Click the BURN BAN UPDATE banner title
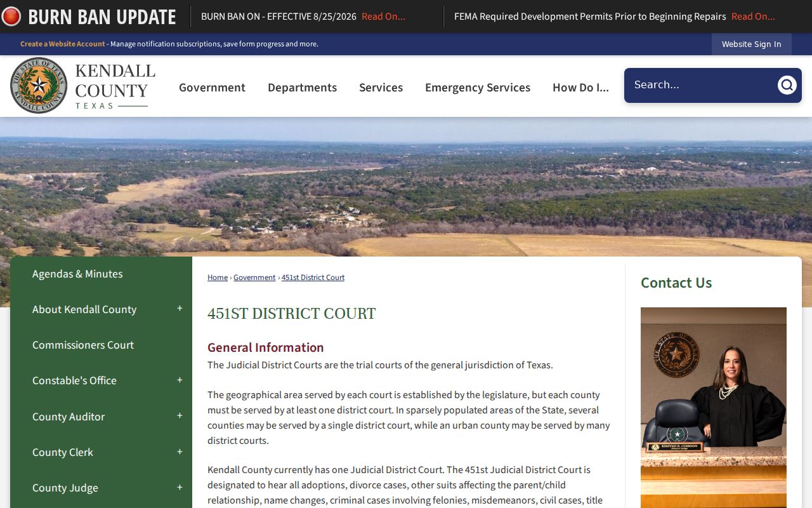This screenshot has width=812, height=508. pyautogui.click(x=102, y=17)
